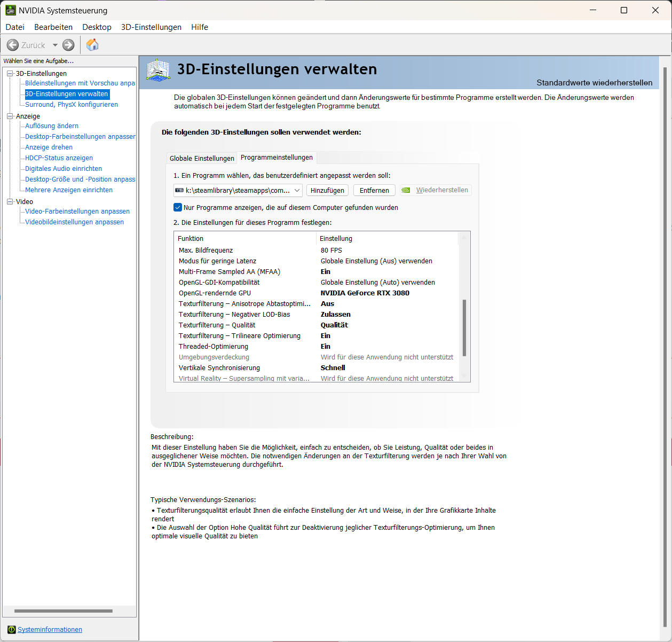The image size is (672, 642).
Task: Open the 3D-Einstellungen menu
Action: pyautogui.click(x=151, y=27)
